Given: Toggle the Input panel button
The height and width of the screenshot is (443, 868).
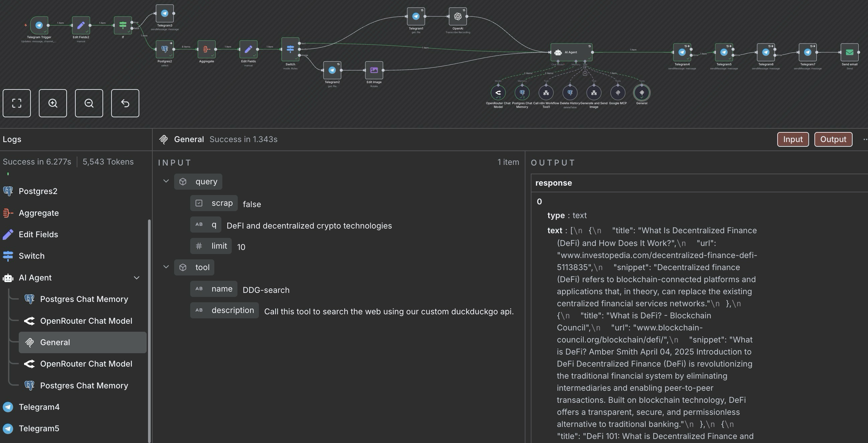Looking at the screenshot, I should pos(793,139).
